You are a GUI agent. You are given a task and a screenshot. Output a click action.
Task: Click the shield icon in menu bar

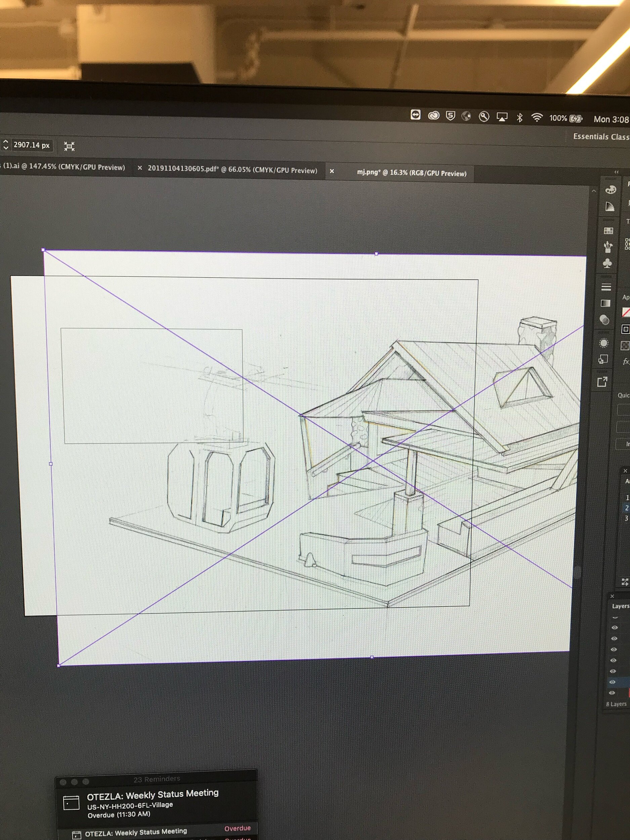(450, 116)
